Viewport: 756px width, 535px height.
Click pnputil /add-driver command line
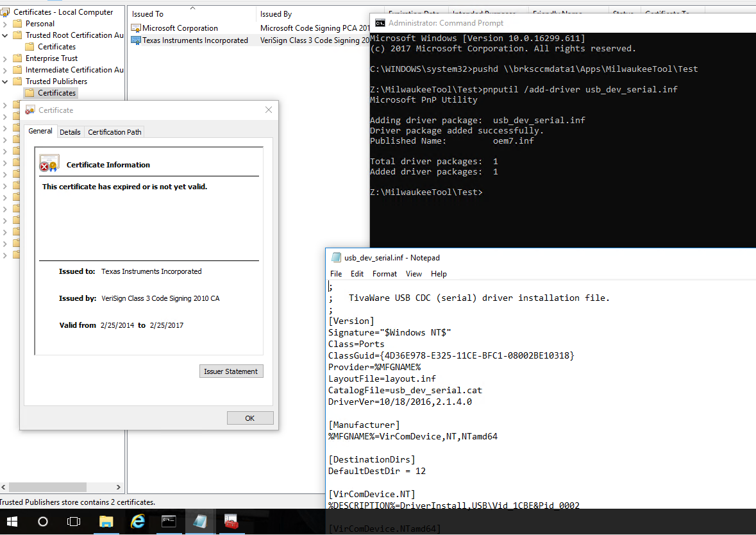point(524,89)
